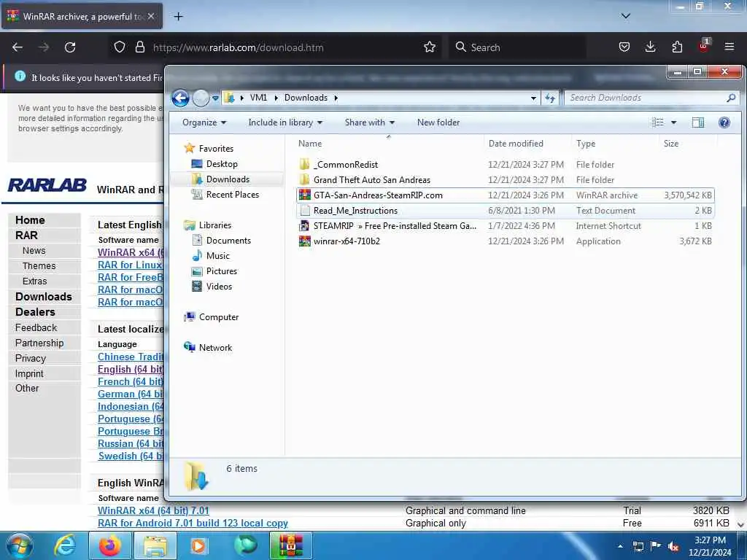Open Dealers link on RARLAB sidebar
The width and height of the screenshot is (747, 560).
[x=35, y=312]
